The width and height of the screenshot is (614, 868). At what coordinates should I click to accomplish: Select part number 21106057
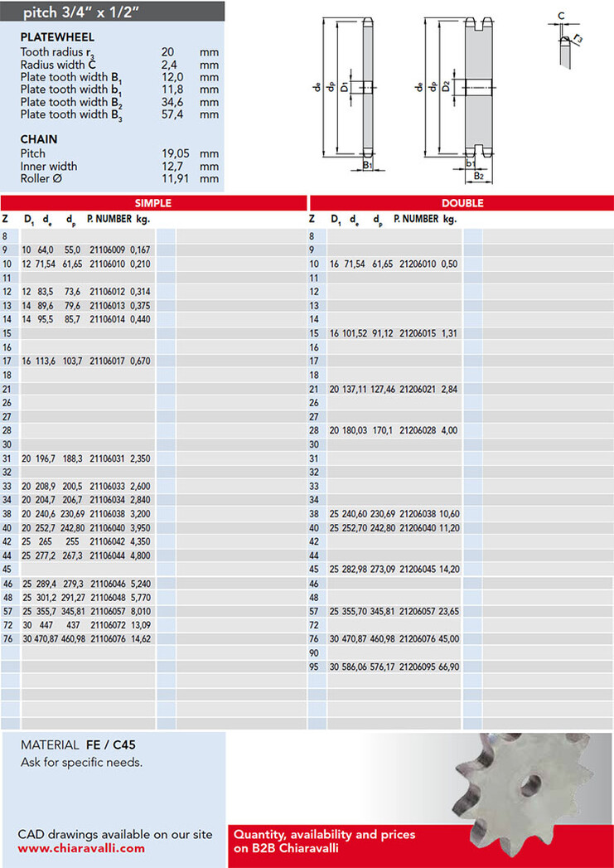tap(108, 611)
